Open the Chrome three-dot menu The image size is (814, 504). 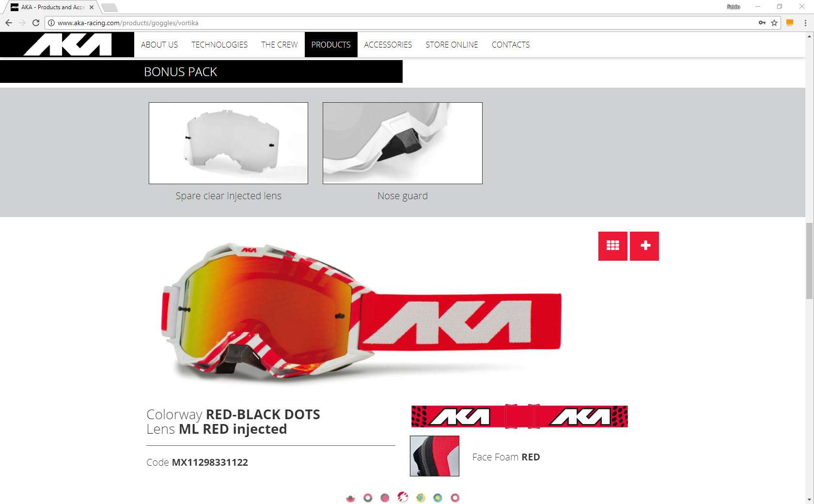805,23
